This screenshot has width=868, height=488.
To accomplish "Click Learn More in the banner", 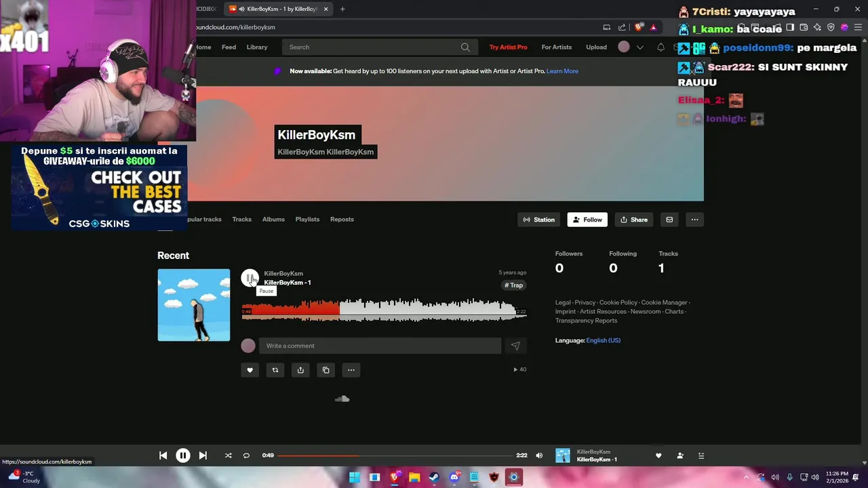I will click(562, 71).
